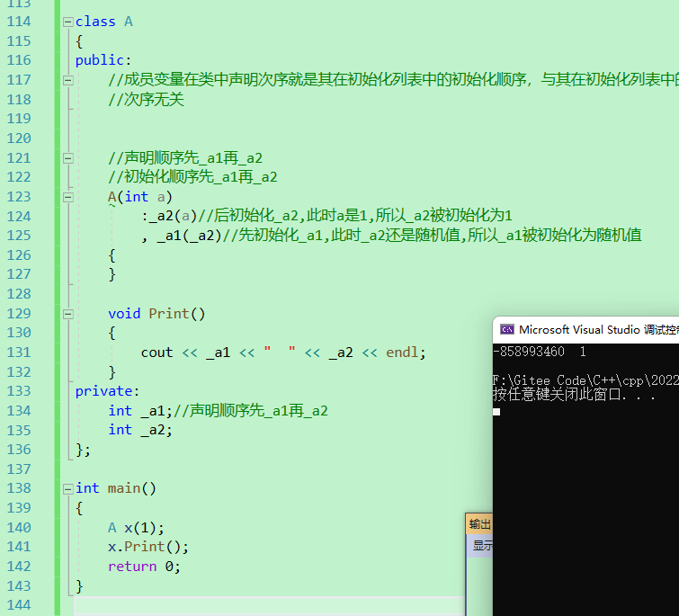Click 'A x(1);' statement in main
Screen dimensions: 679x616
point(136,528)
